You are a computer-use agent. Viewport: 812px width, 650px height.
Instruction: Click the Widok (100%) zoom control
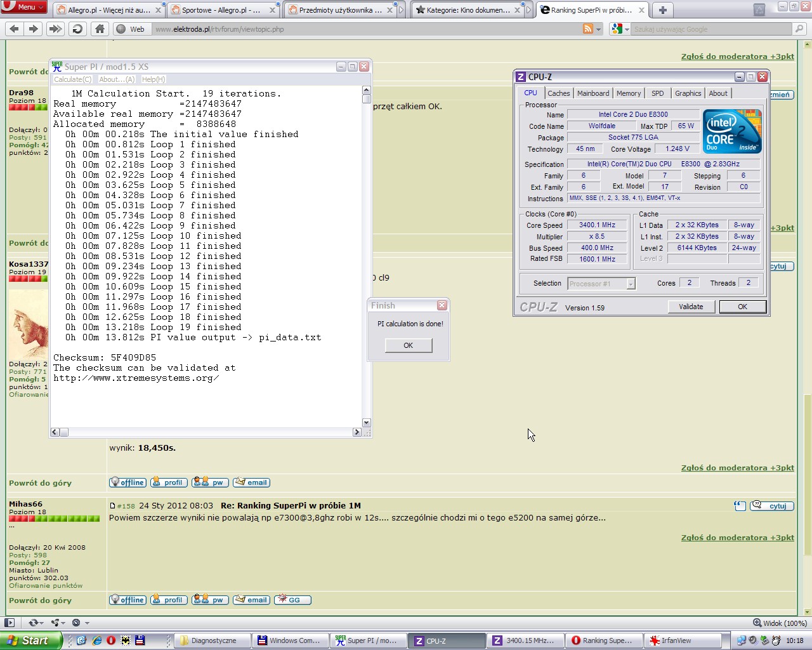coord(780,623)
